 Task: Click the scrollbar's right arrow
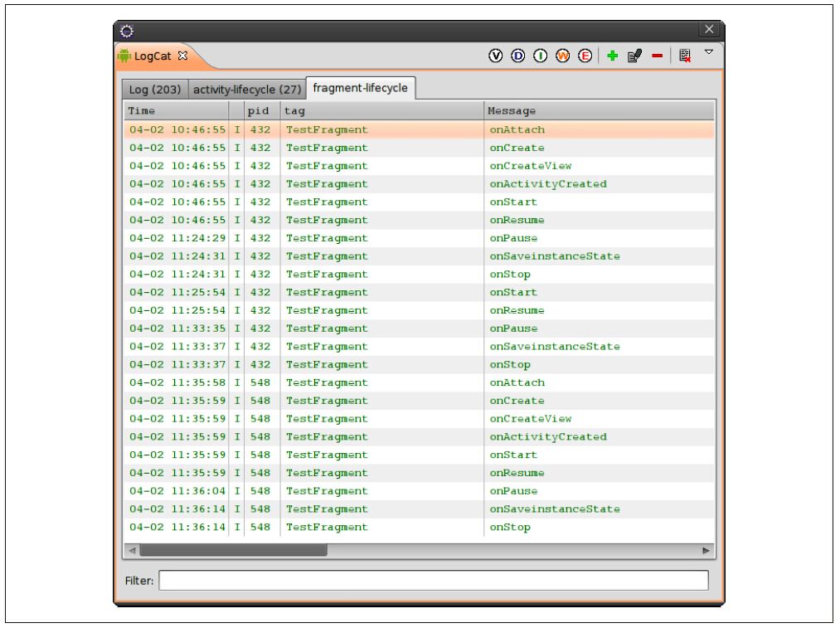tap(706, 550)
